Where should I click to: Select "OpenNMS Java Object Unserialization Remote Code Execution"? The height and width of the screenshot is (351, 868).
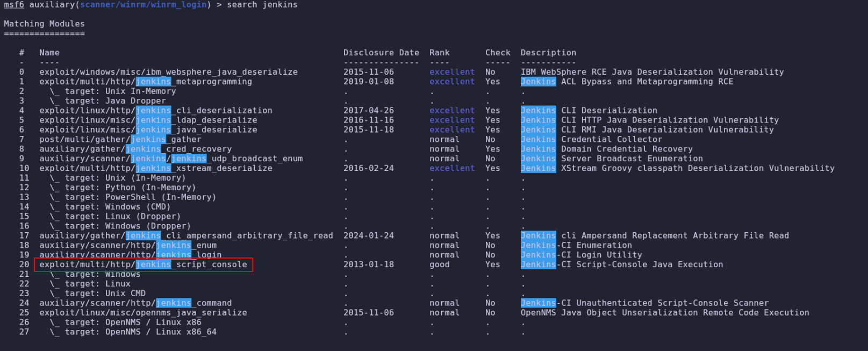665,313
